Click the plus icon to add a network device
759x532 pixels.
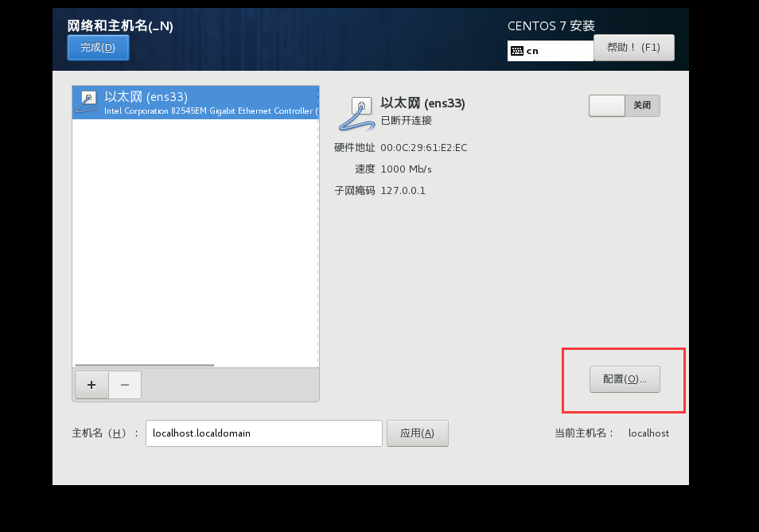[91, 385]
